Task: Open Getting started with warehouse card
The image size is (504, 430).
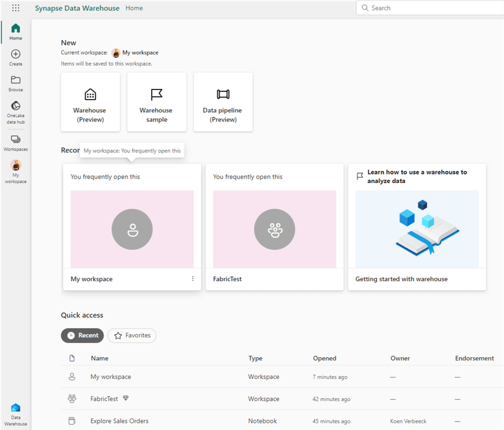Action: [x=417, y=227]
